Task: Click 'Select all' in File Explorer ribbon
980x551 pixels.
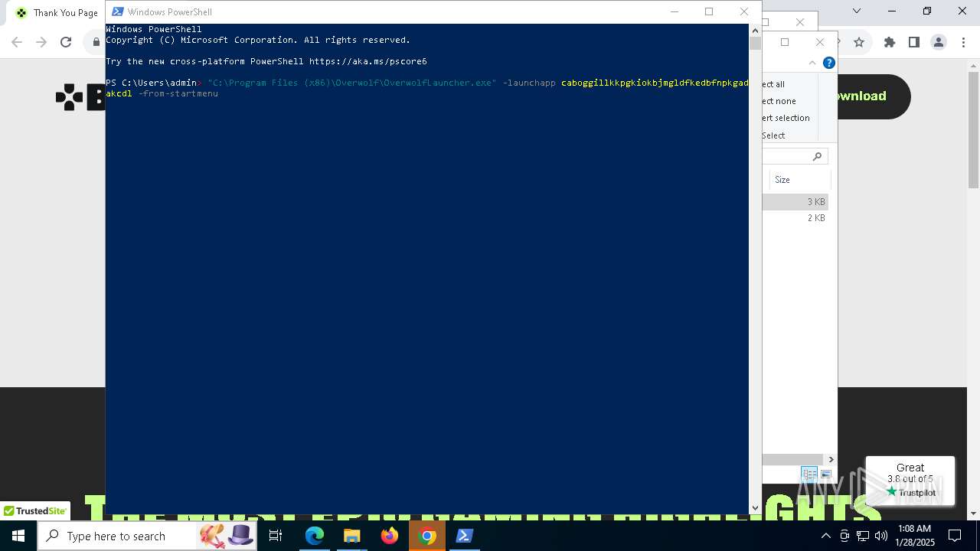Action: click(773, 84)
